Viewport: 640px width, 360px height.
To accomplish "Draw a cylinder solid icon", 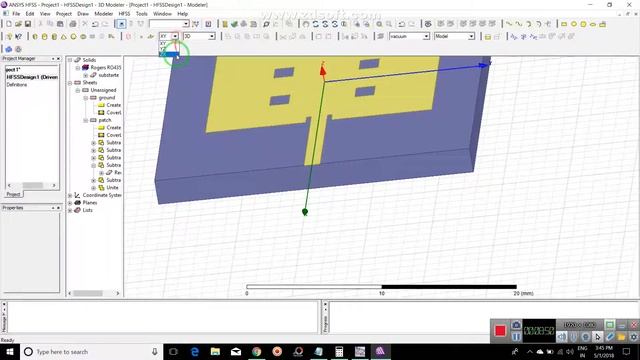I will click(x=44, y=37).
